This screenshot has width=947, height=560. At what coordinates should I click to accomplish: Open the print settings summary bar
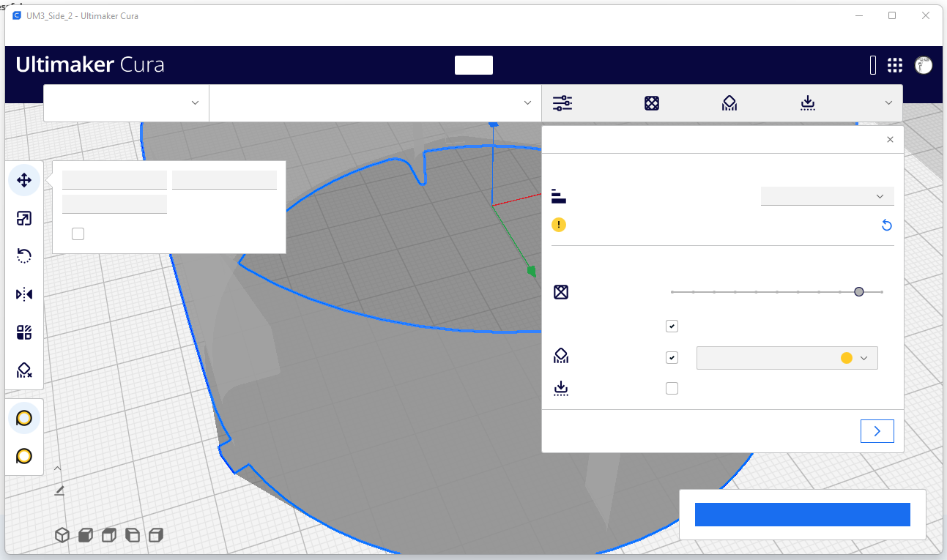[x=721, y=102]
